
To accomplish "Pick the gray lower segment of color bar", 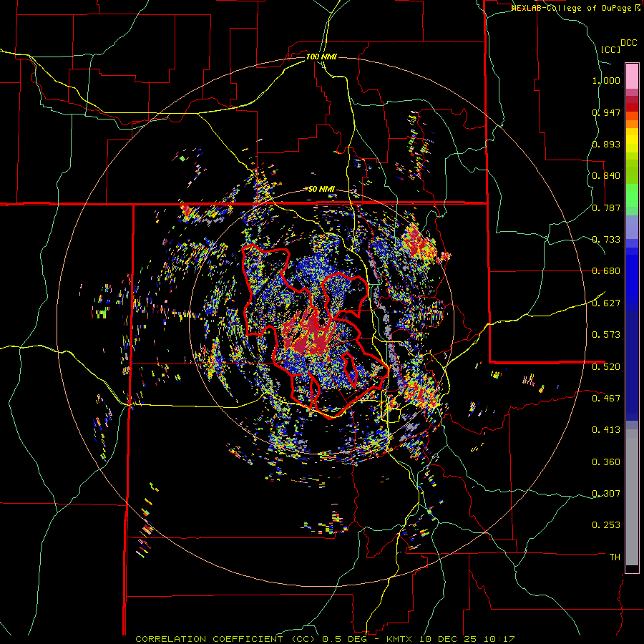I will (x=632, y=497).
